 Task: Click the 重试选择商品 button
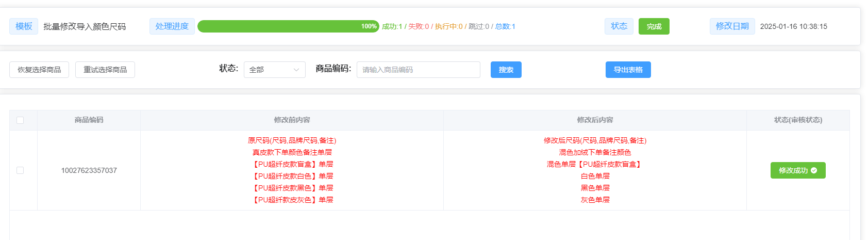[105, 70]
